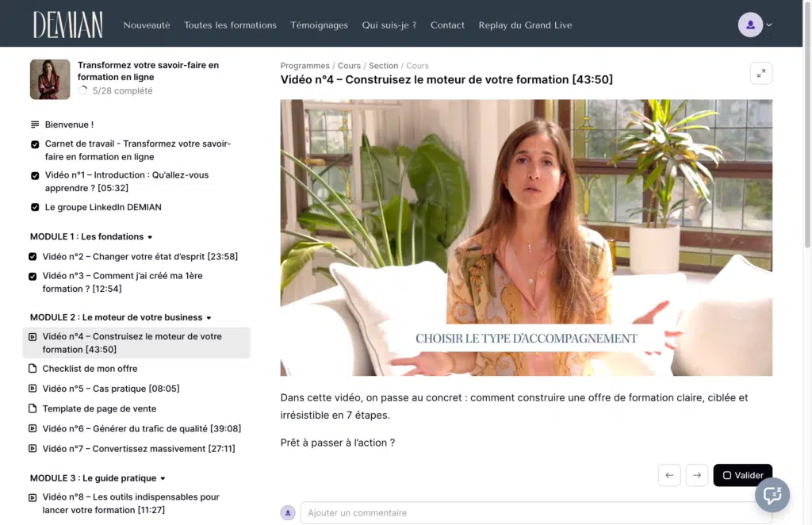
Task: Open Bienvenue ! lesson
Action: 70,125
